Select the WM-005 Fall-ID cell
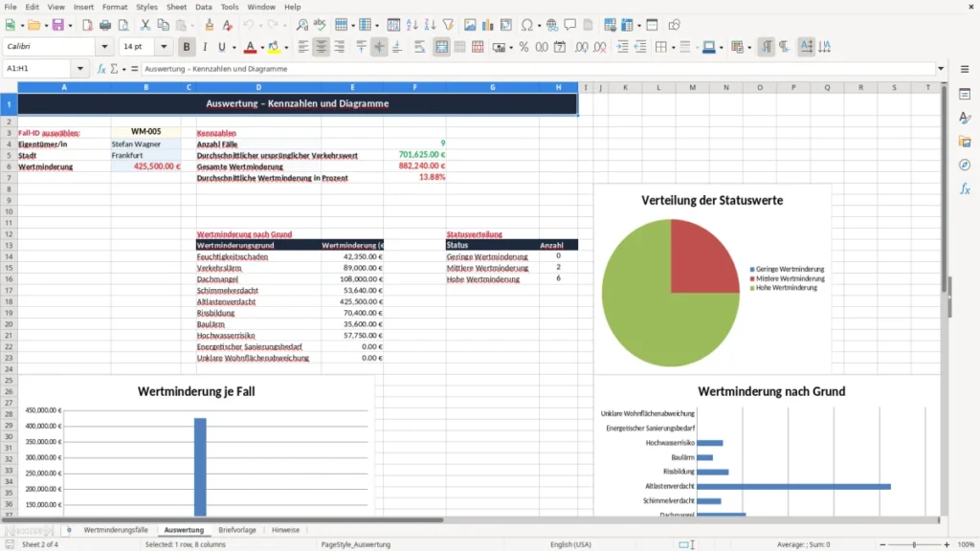The image size is (980, 551). pyautogui.click(x=146, y=132)
